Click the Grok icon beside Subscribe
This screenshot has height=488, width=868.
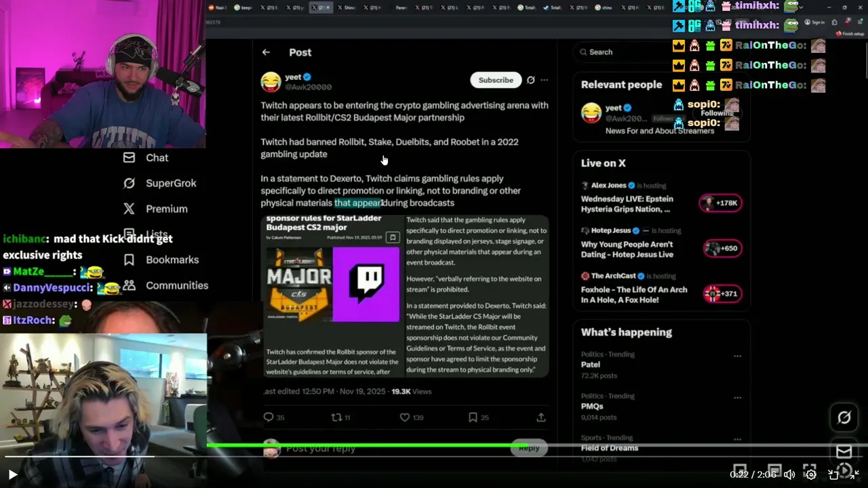click(x=531, y=80)
